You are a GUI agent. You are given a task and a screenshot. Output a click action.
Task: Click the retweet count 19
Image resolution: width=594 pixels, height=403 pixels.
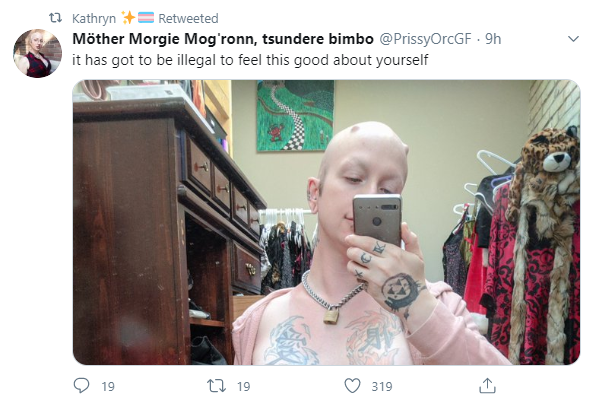tap(244, 386)
